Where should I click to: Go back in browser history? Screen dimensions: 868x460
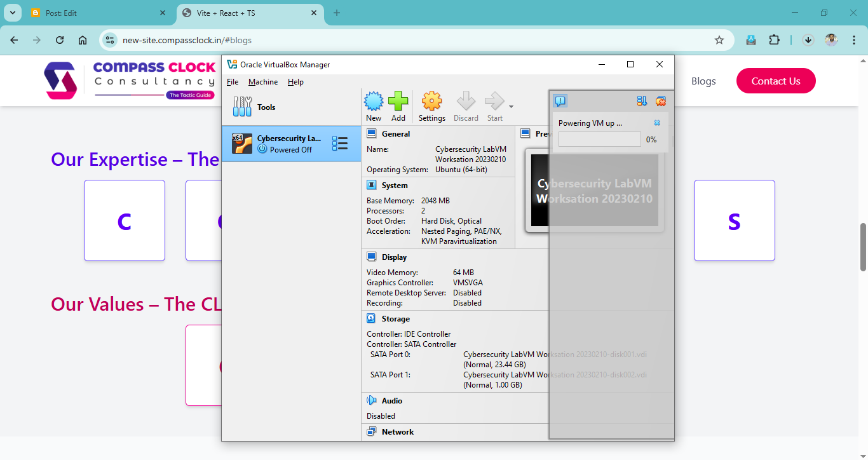pyautogui.click(x=14, y=40)
